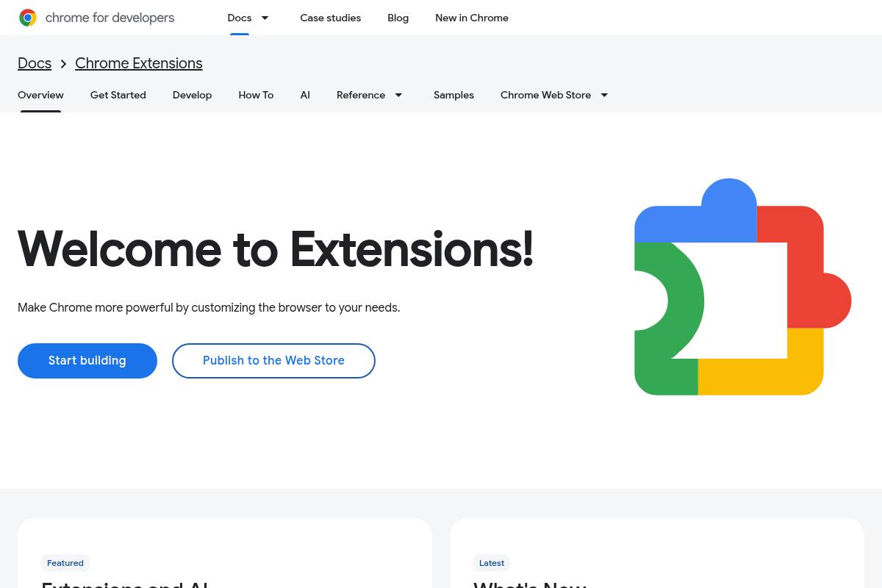The image size is (882, 588).
Task: Select the Chrome Web Store tab label
Action: point(545,95)
